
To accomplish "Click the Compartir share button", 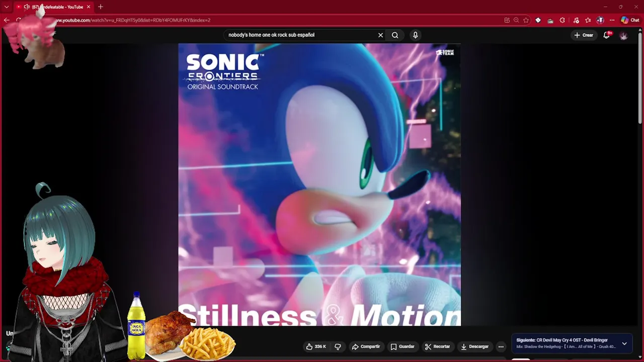I will pyautogui.click(x=366, y=346).
